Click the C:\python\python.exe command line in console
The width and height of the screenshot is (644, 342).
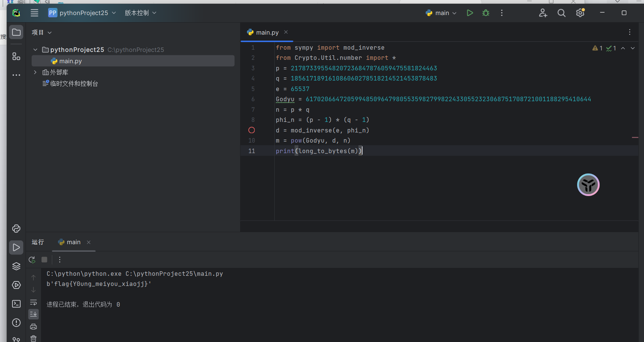135,274
